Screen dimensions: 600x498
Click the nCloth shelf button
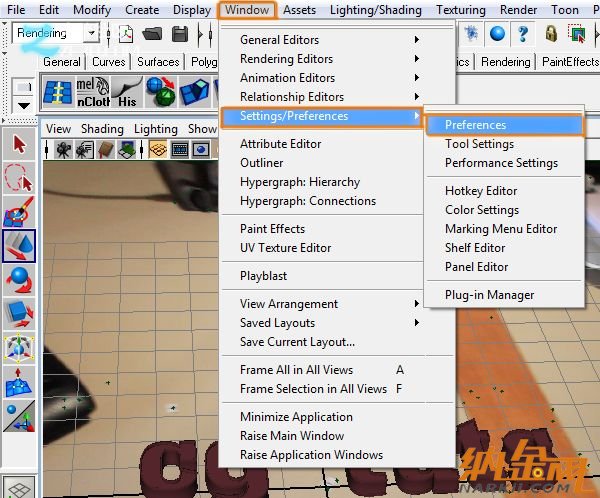tap(93, 93)
